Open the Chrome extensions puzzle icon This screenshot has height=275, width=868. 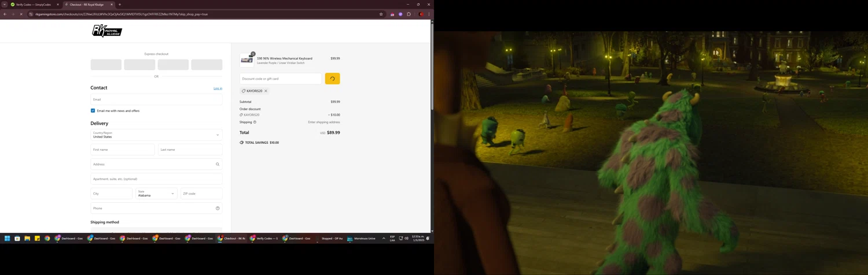409,14
